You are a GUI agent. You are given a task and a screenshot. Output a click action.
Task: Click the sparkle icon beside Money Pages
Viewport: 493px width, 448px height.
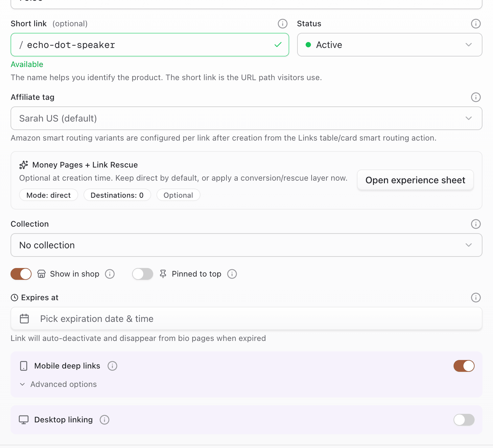24,165
